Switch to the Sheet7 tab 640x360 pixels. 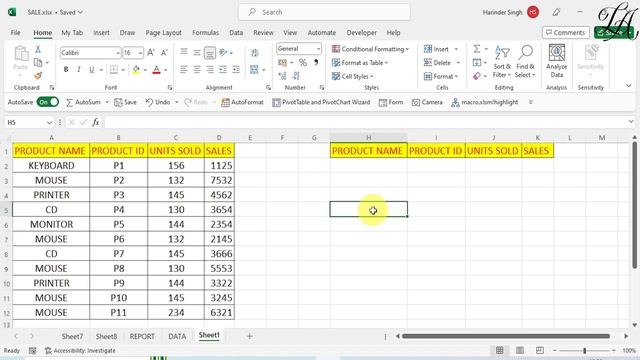click(x=72, y=337)
